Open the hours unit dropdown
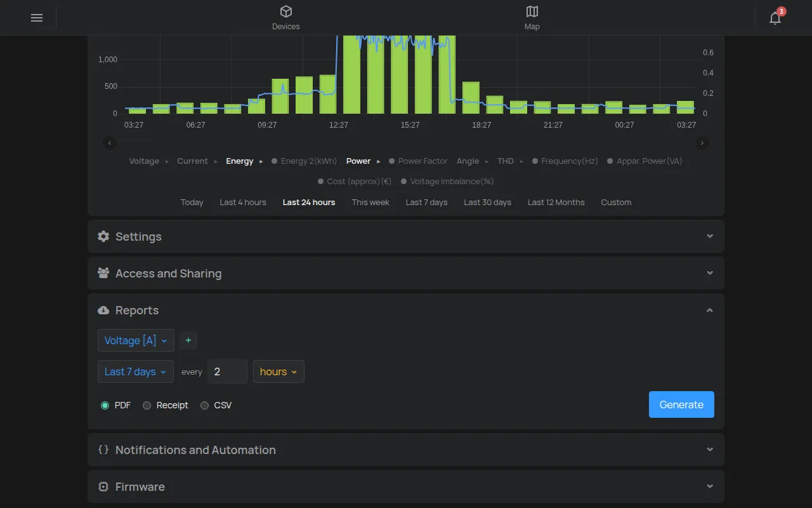Viewport: 812px width, 508px height. (x=278, y=371)
